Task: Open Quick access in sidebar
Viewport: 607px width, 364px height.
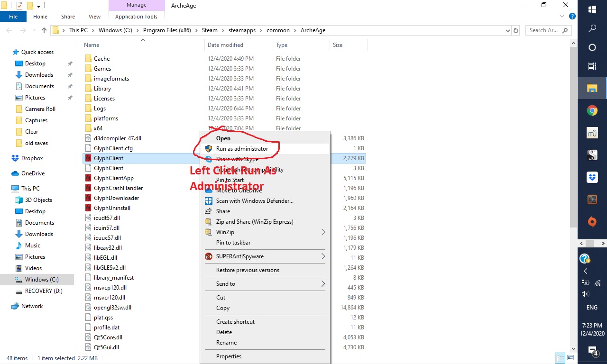Action: click(x=37, y=52)
